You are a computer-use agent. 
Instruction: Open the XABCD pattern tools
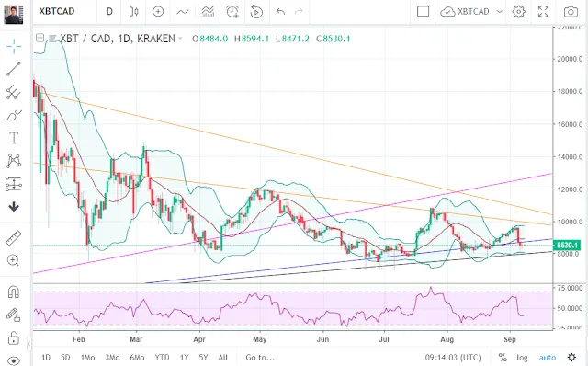14,161
